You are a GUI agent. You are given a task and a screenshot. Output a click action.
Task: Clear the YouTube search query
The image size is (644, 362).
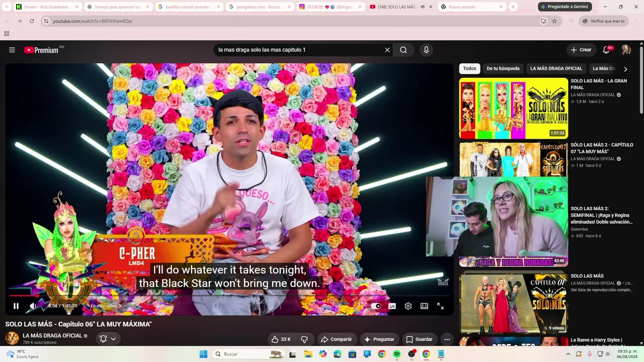point(387,50)
